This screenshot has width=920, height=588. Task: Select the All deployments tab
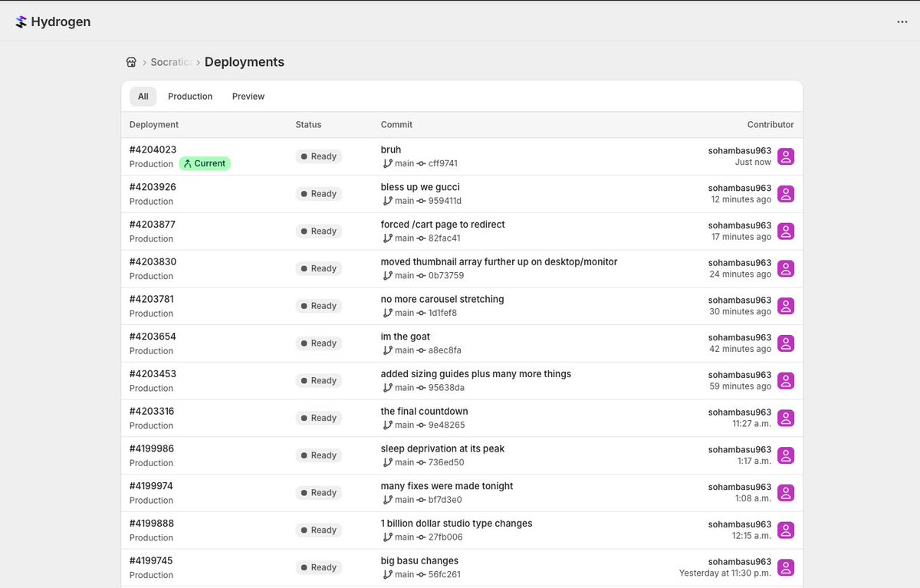click(x=143, y=97)
